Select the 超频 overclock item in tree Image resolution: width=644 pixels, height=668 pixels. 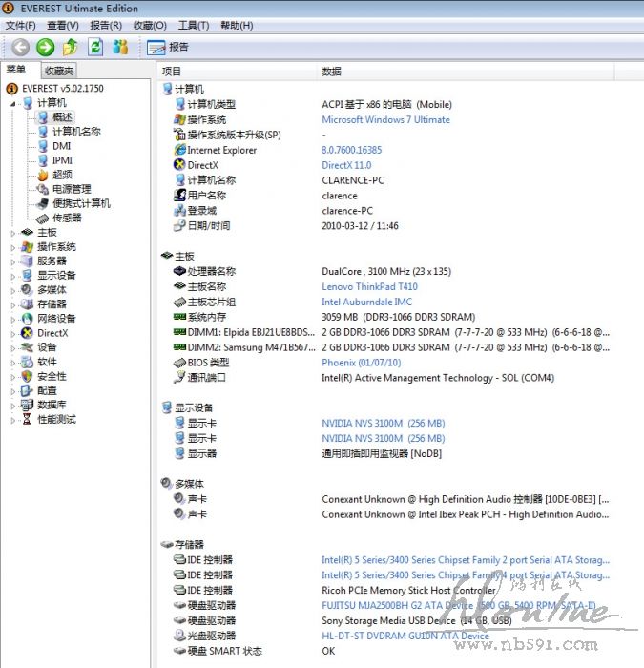(x=61, y=175)
